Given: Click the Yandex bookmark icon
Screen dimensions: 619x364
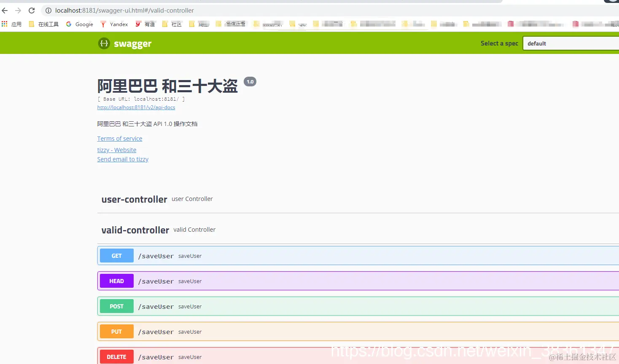Looking at the screenshot, I should coord(102,24).
